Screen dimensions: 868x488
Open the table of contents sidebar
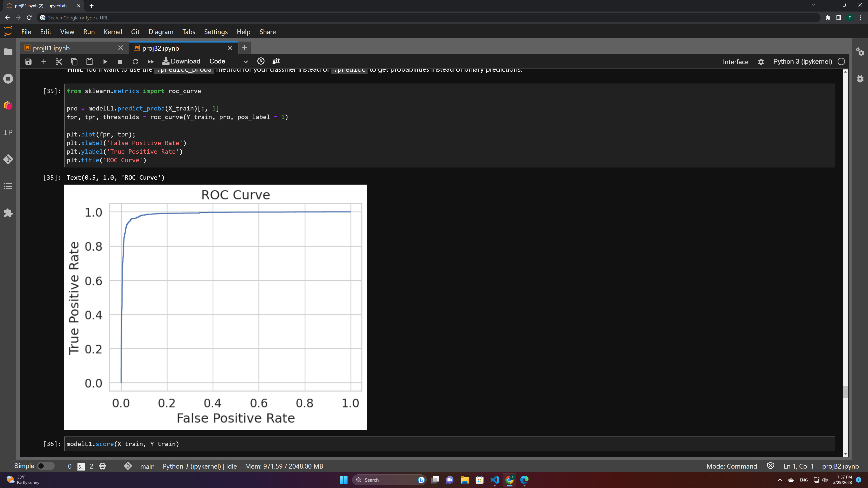pos(8,186)
